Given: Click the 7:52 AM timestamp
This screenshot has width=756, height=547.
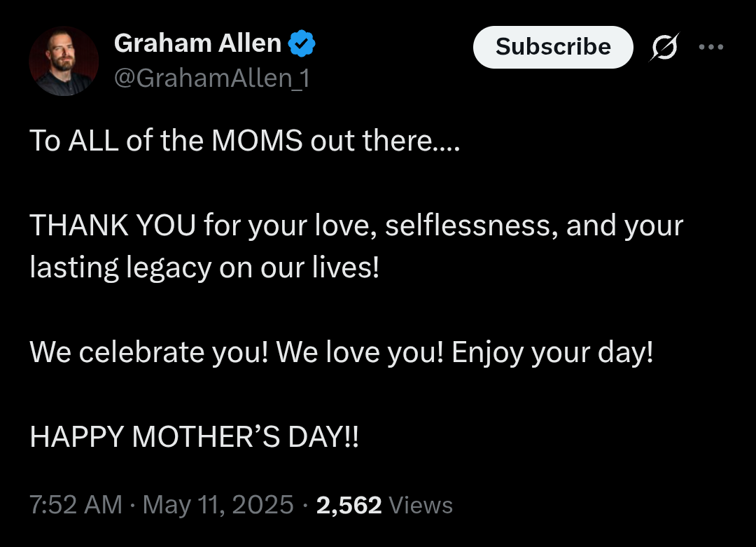Looking at the screenshot, I should pos(76,505).
